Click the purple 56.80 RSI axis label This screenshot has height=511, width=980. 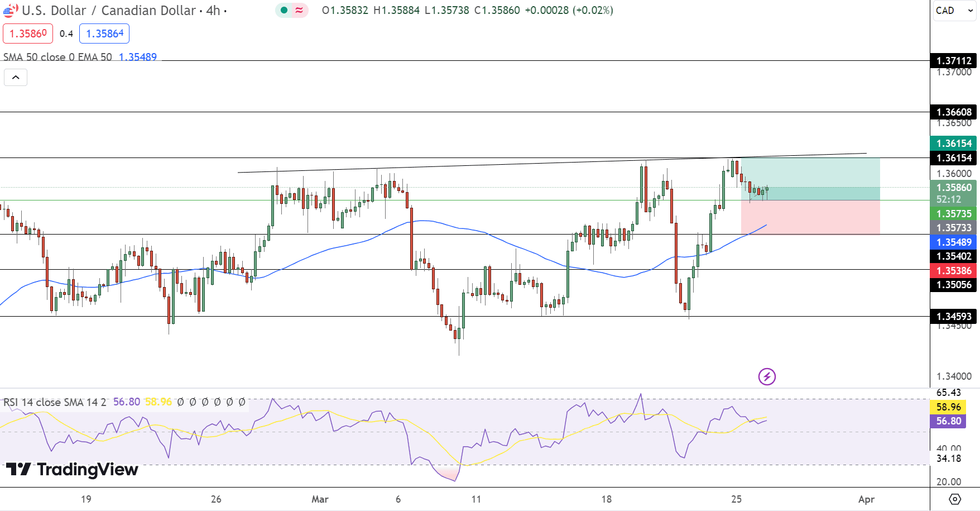pos(948,421)
